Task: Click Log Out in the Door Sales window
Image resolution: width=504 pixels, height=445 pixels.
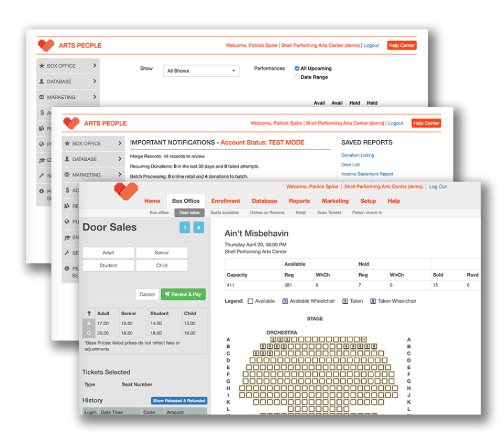Action: click(x=438, y=187)
